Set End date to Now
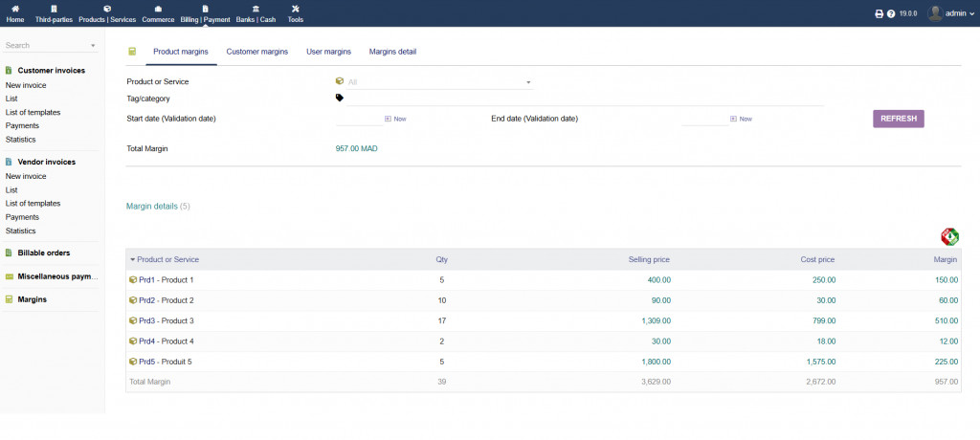This screenshot has width=980, height=440. 745,119
